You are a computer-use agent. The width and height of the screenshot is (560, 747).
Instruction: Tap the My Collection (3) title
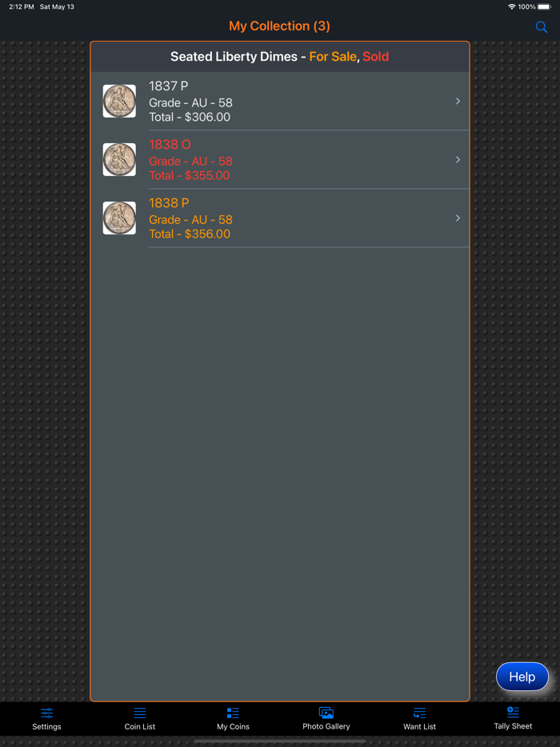click(x=279, y=26)
